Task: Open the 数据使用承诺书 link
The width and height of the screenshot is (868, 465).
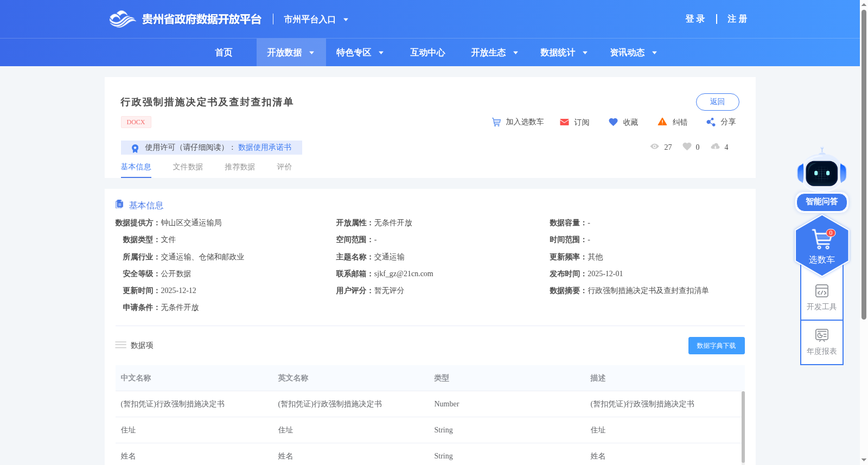Action: (265, 148)
